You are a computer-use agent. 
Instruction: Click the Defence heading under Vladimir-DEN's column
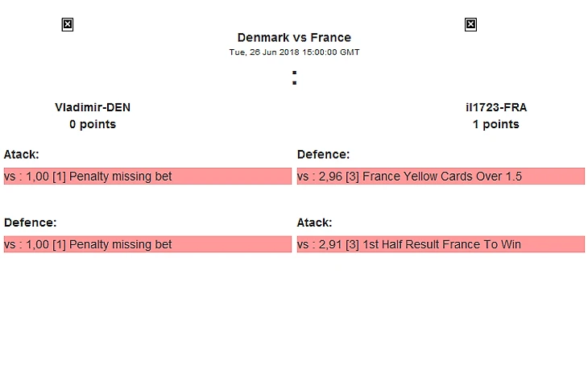[x=31, y=223]
